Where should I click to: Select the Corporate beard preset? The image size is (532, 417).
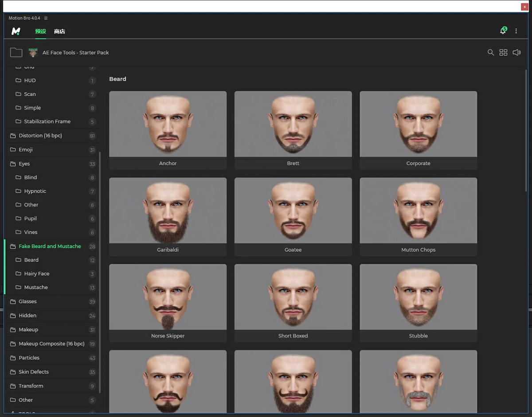pos(419,130)
